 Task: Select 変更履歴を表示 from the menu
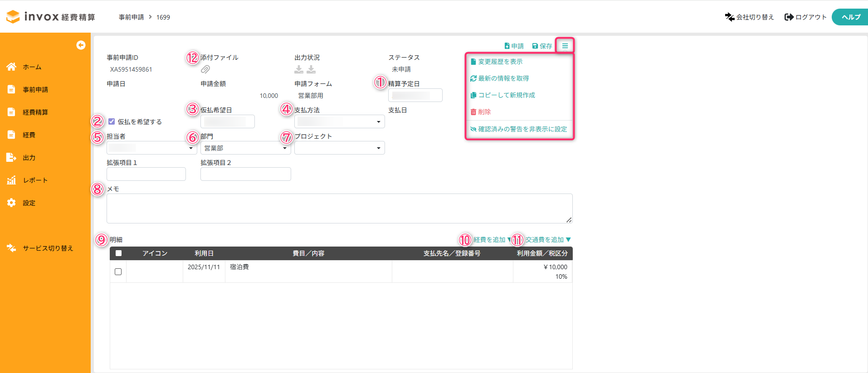click(500, 62)
